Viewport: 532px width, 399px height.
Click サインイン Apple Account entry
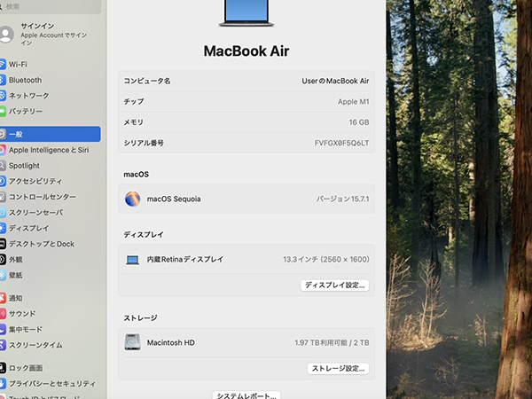tap(44, 35)
